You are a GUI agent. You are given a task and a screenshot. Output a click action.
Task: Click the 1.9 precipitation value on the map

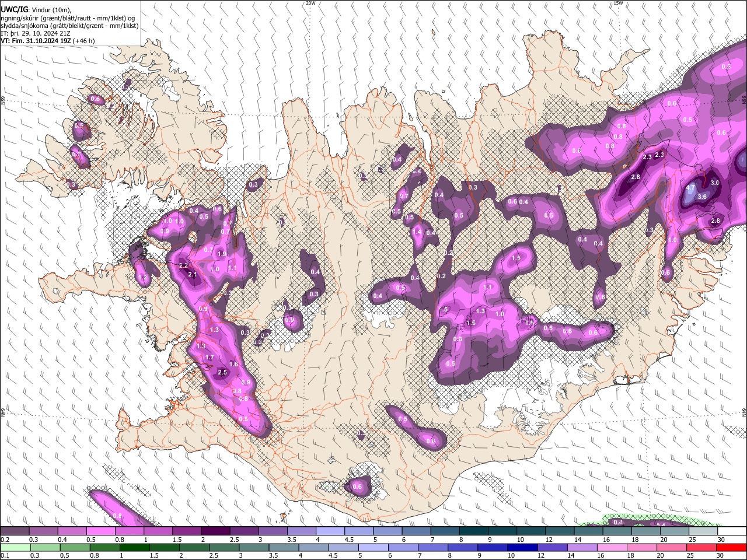click(222, 254)
